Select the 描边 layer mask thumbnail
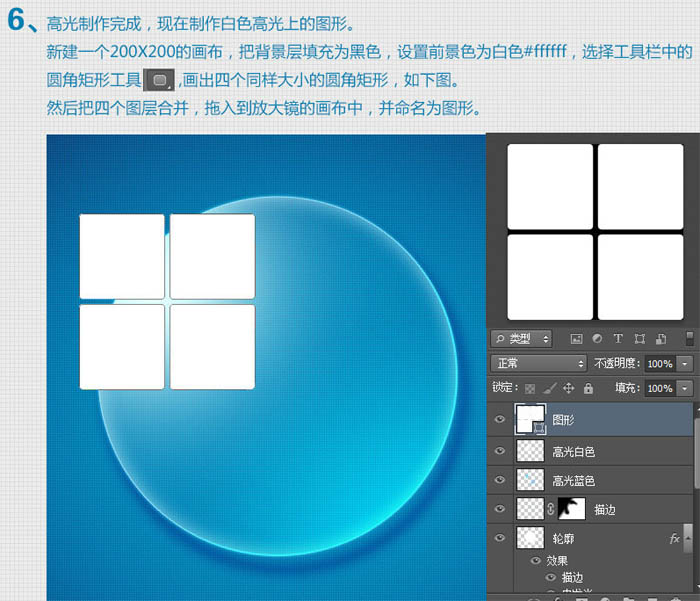 point(571,509)
